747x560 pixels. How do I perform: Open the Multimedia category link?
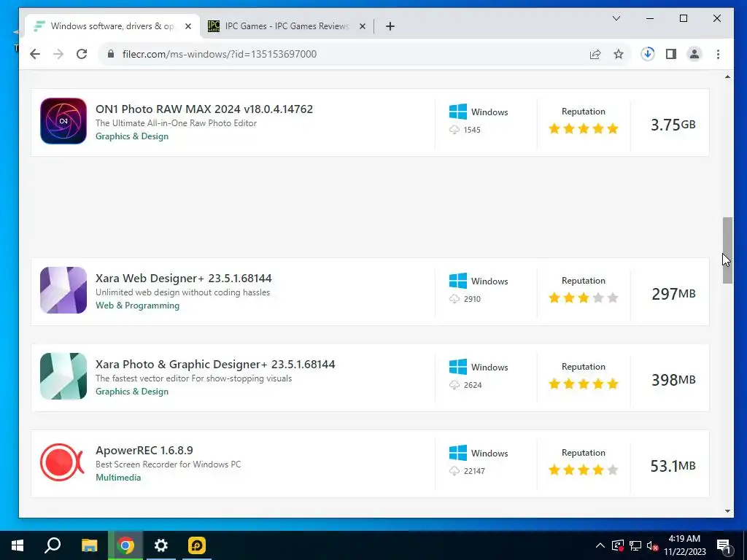point(118,477)
